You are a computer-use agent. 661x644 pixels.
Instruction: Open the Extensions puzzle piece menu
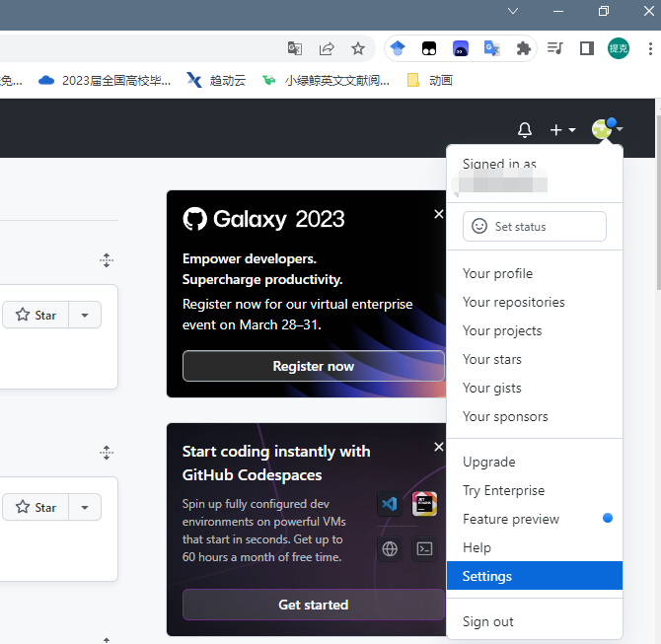523,48
